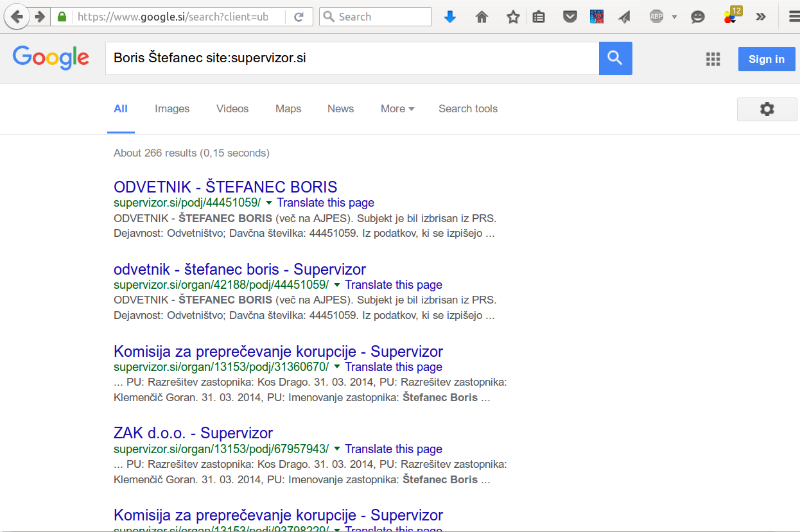800x532 pixels.
Task: Expand arrow next to organ/13153/podj/67957943/ URL
Action: (337, 449)
